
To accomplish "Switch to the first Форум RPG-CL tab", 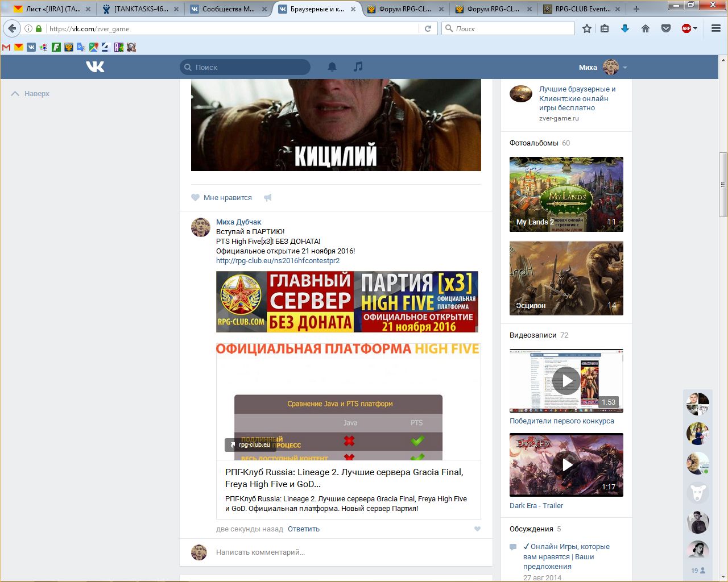I will [x=406, y=9].
